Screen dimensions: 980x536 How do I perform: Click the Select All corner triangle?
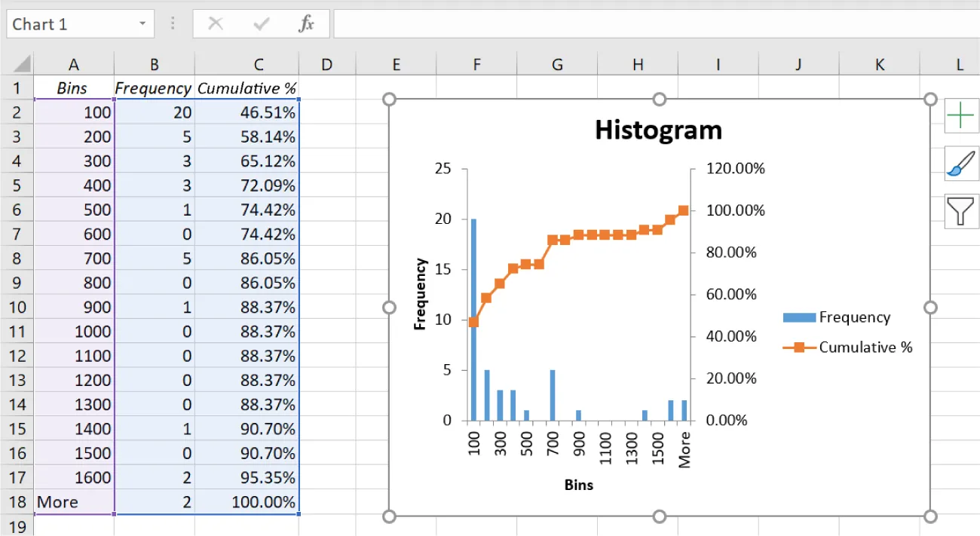24,63
